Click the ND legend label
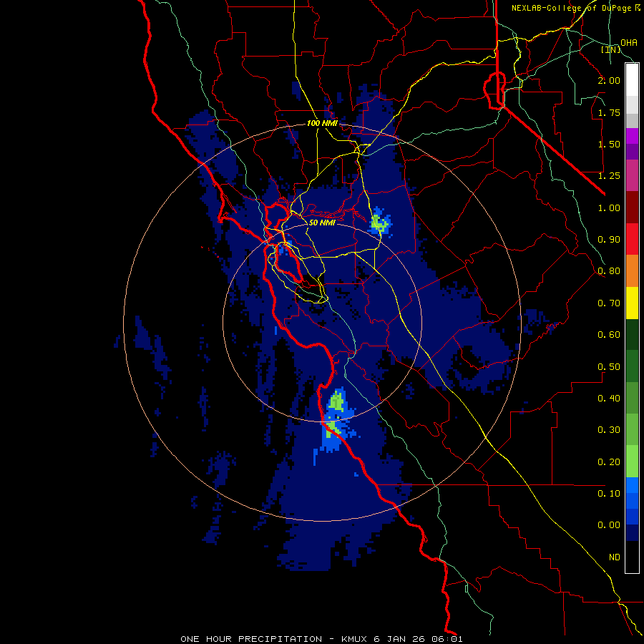The height and width of the screenshot is (644, 644). 615,557
